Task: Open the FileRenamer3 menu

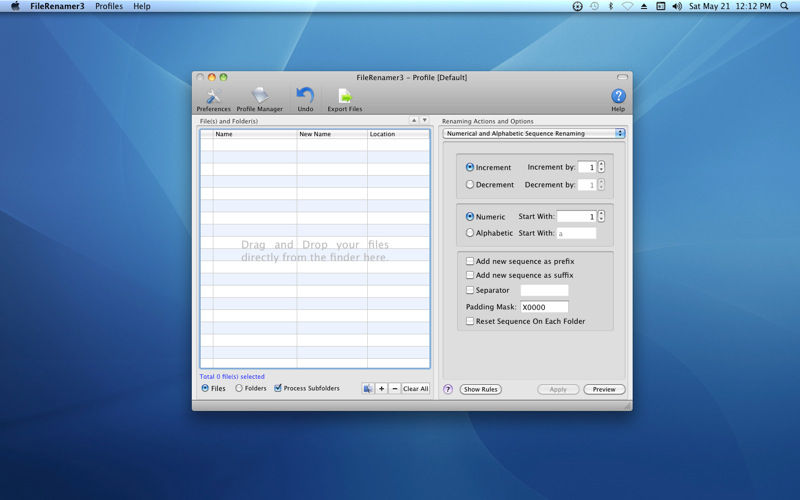Action: tap(57, 6)
